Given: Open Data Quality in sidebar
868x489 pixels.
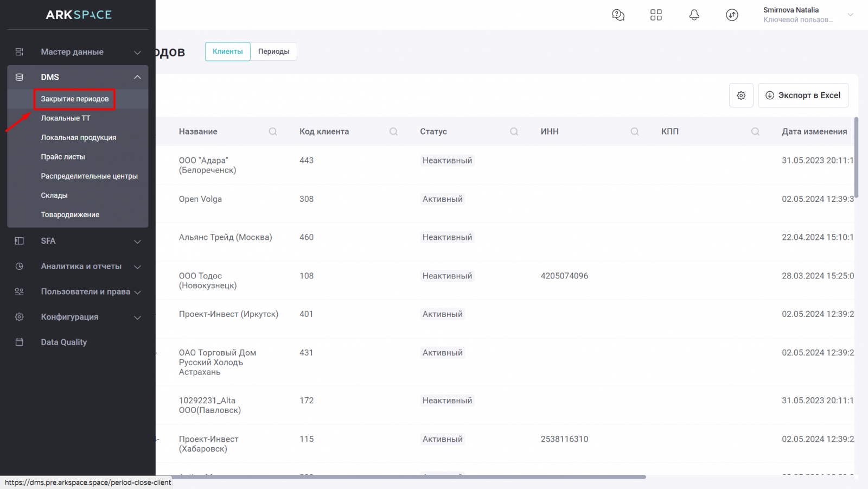Looking at the screenshot, I should [64, 342].
